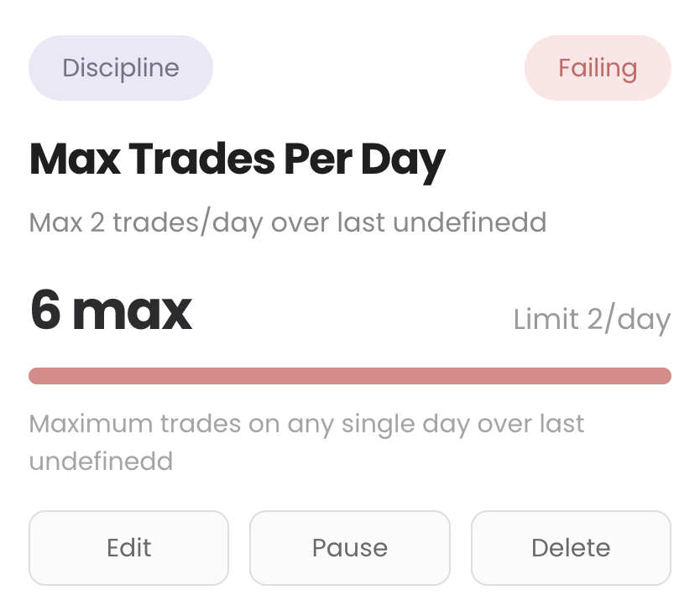Delete the Max Trades Per Day rule
Screen dimensions: 700x616
[571, 548]
